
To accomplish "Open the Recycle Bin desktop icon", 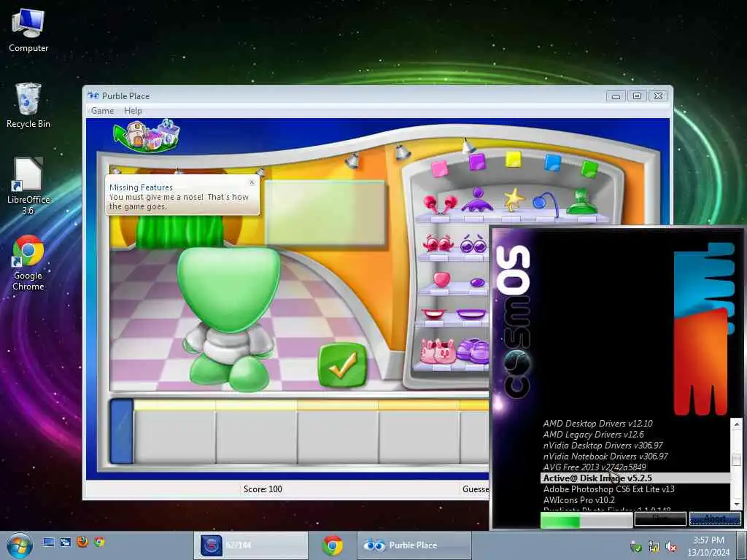I will pyautogui.click(x=28, y=105).
